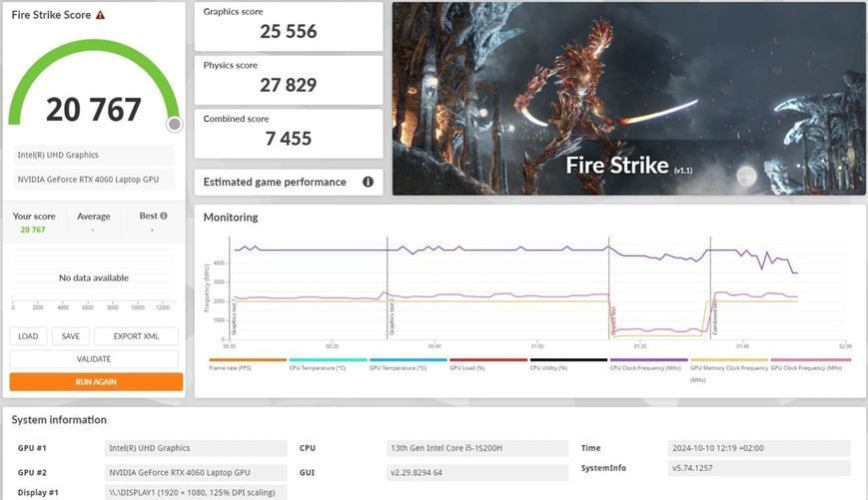Click NVIDIA GeForce RTX 4060 Laptop GPU under score
This screenshot has width=868, height=500.
coord(94,180)
